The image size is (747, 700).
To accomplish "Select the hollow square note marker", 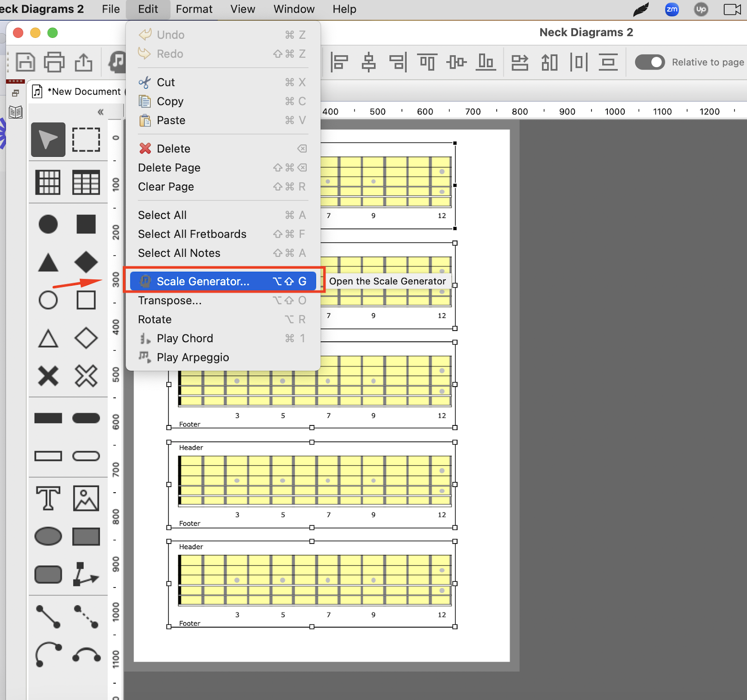I will tap(86, 300).
